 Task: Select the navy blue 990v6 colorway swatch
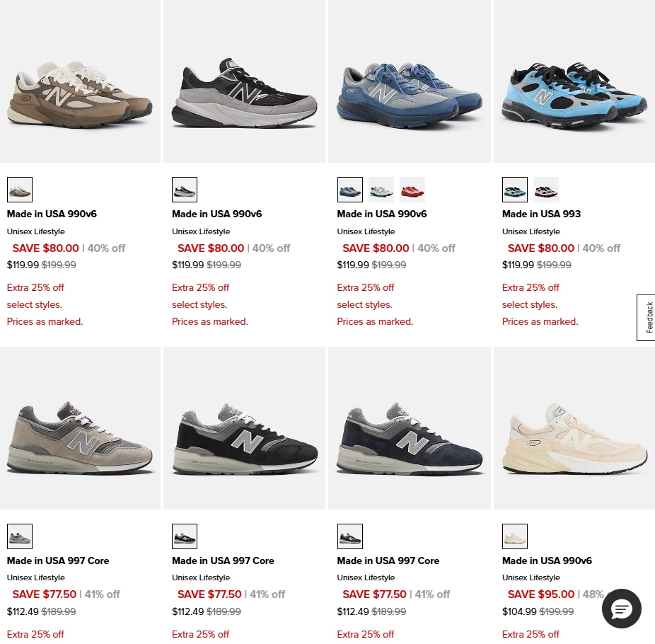(350, 190)
